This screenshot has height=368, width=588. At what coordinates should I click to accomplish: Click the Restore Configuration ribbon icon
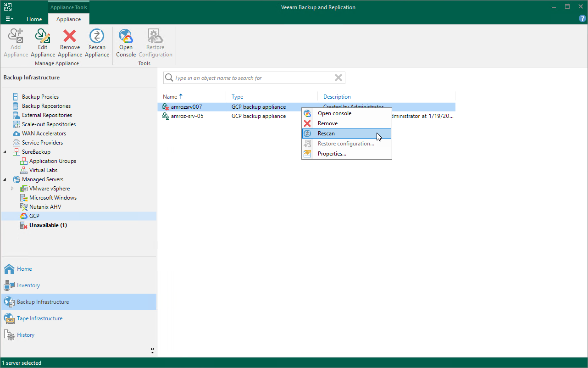point(155,36)
